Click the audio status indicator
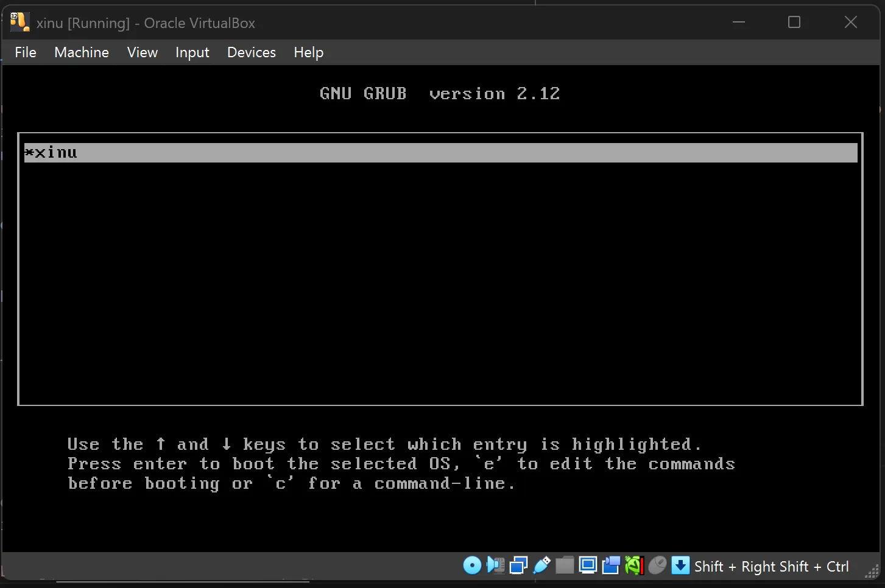Image resolution: width=885 pixels, height=588 pixels. point(495,565)
